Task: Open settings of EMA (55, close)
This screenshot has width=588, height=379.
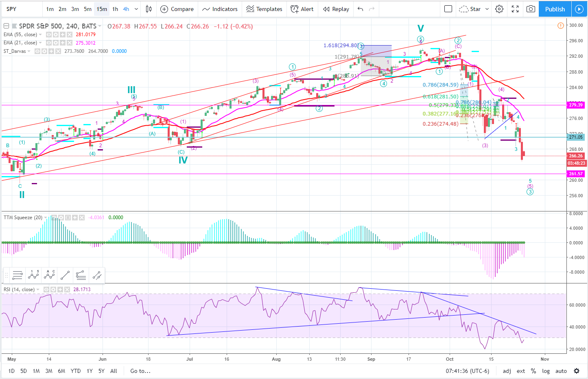Action: [56, 35]
